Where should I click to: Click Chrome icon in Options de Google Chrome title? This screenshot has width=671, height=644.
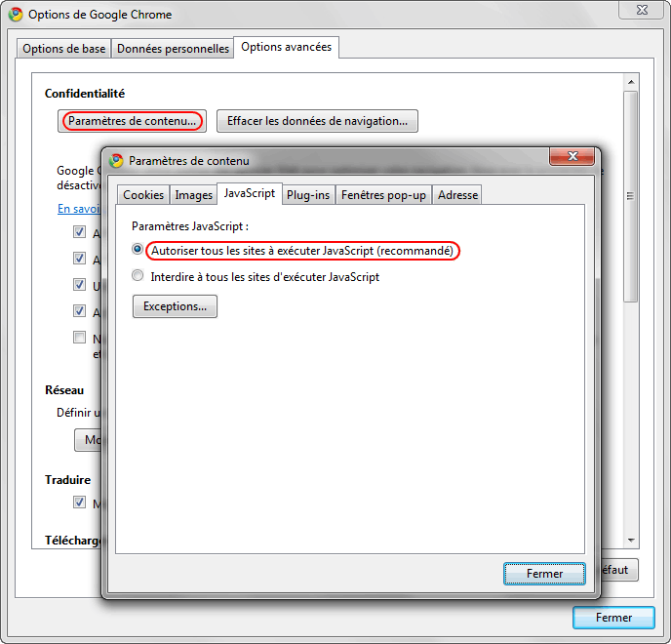pyautogui.click(x=16, y=15)
